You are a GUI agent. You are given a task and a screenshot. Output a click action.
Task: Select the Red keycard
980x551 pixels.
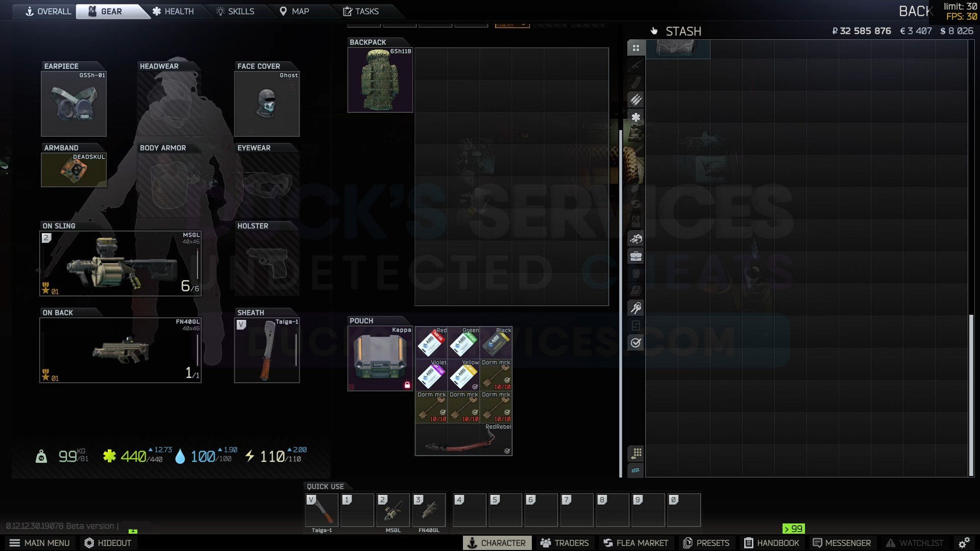tap(431, 343)
